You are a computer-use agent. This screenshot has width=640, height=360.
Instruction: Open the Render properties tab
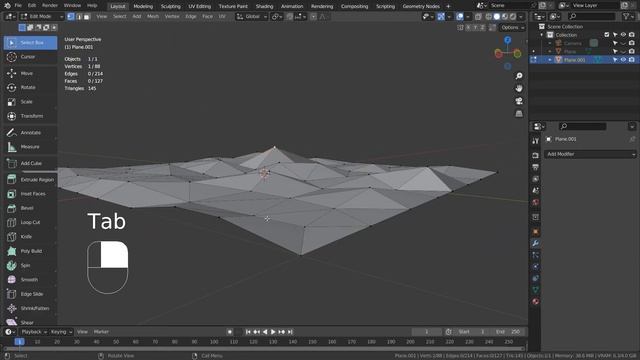(x=535, y=156)
